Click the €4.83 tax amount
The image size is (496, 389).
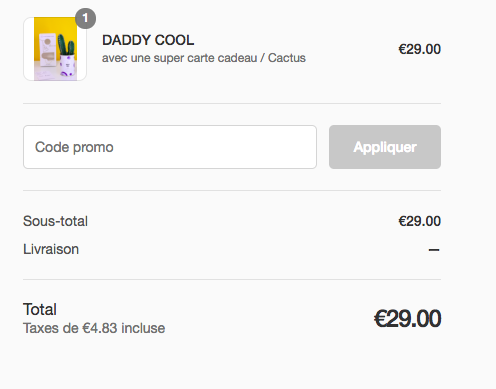point(100,328)
